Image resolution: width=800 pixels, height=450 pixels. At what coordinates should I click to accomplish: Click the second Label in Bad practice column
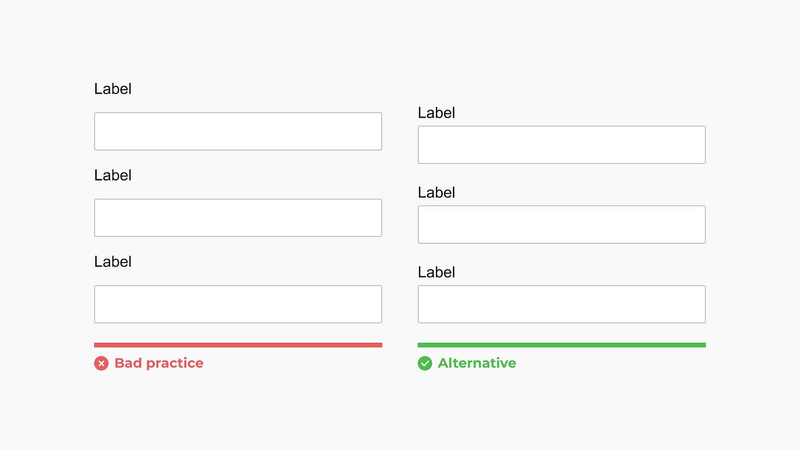click(x=113, y=176)
